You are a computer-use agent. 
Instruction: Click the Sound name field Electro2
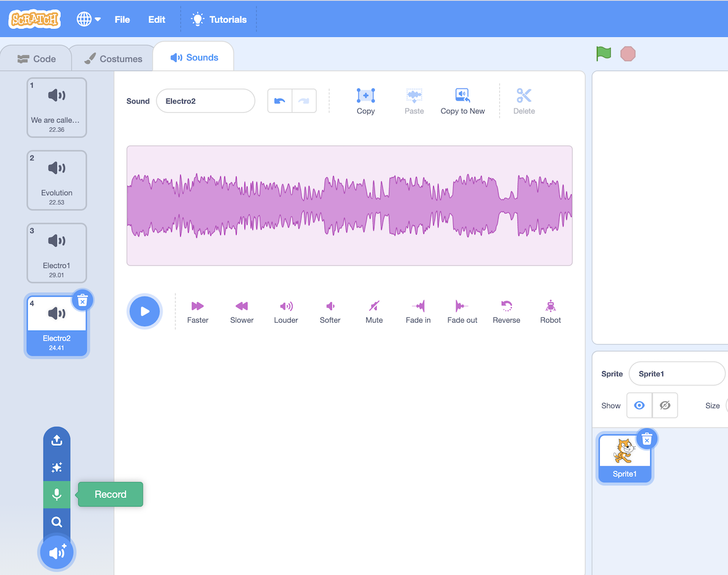point(206,101)
